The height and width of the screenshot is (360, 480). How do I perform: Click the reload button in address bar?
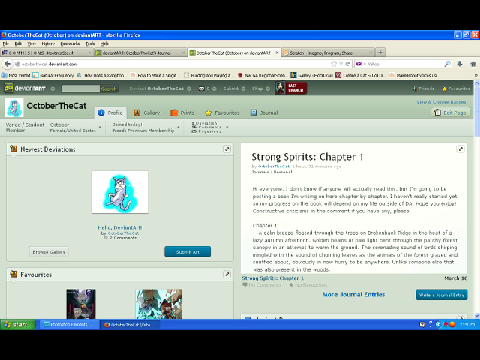(348, 64)
